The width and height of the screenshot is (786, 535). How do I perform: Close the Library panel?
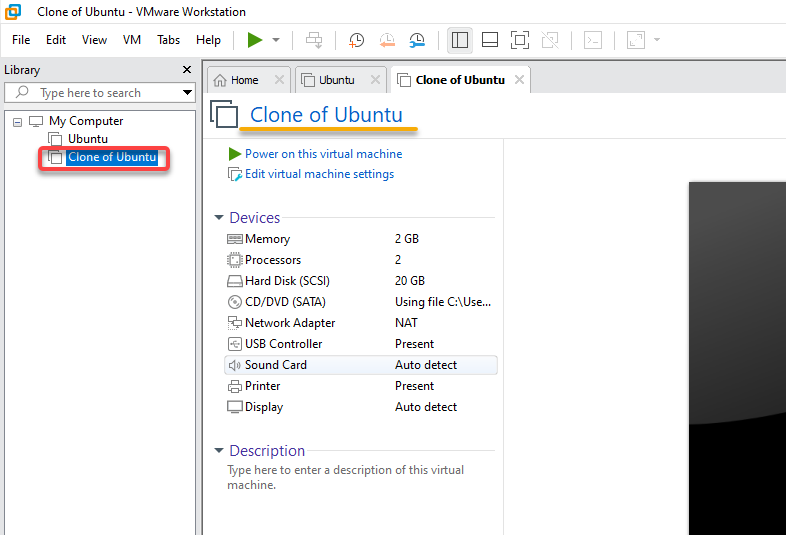point(187,70)
